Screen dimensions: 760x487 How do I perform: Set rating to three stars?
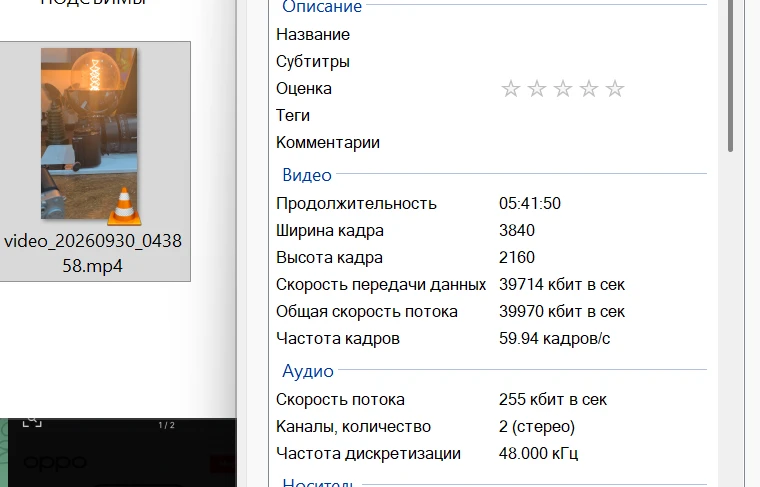pos(563,89)
